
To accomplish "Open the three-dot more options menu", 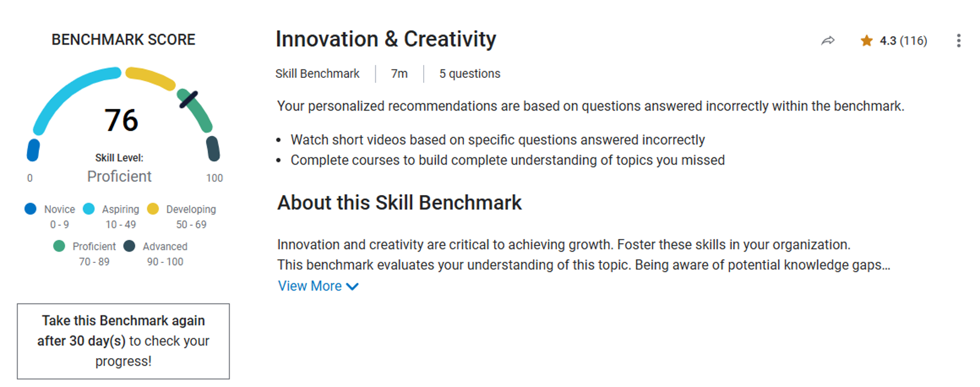I will coord(959,41).
